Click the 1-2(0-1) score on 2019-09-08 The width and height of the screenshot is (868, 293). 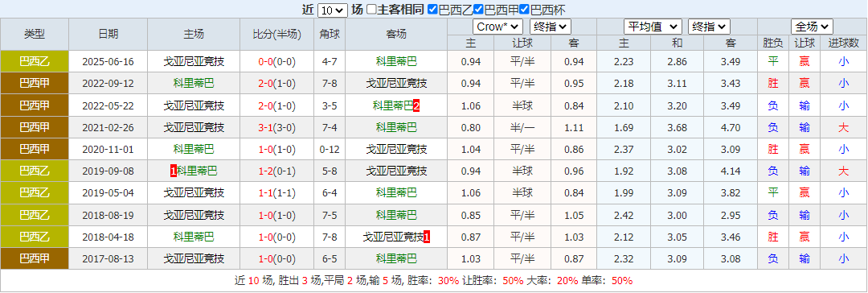[276, 171]
